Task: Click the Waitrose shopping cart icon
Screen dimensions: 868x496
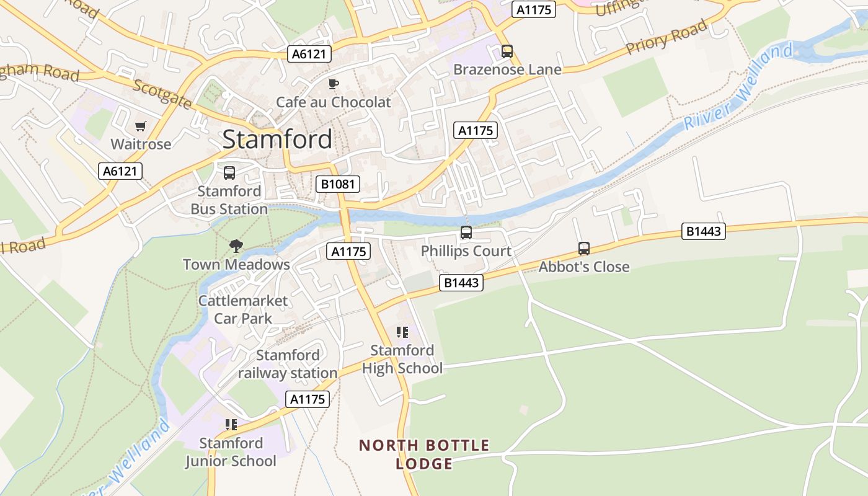Action: [x=140, y=126]
